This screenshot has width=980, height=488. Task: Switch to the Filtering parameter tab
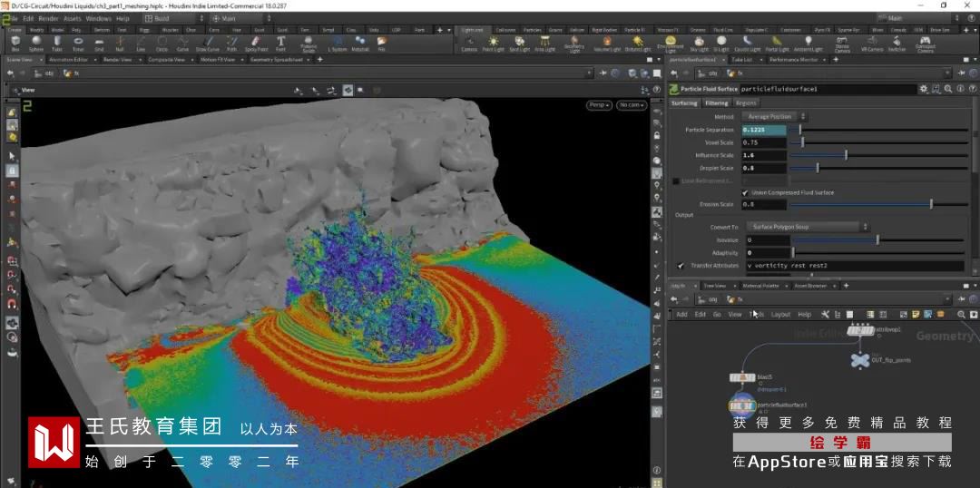click(716, 103)
